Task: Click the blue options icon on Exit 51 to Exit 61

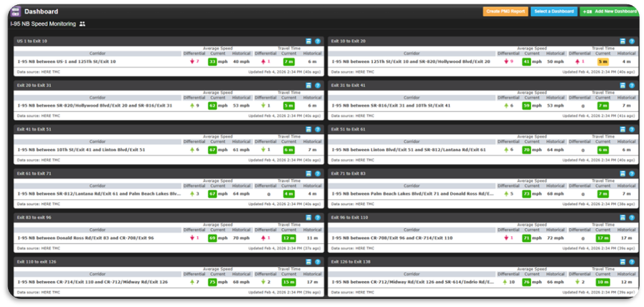Action: coord(623,129)
